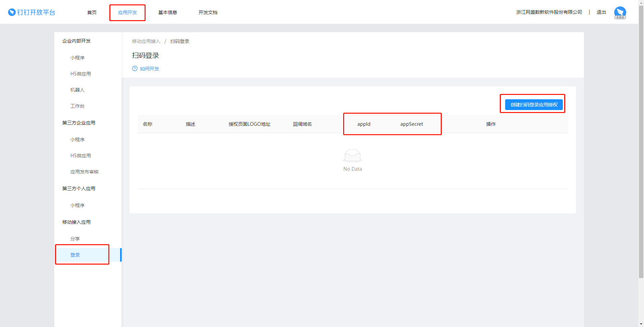
Task: Go to the 首页 tab
Action: [92, 12]
